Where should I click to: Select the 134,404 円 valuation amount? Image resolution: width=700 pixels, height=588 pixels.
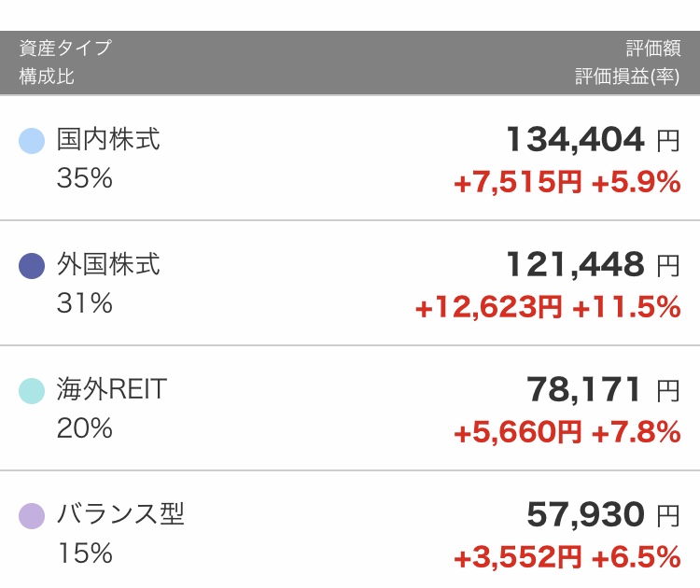click(593, 139)
